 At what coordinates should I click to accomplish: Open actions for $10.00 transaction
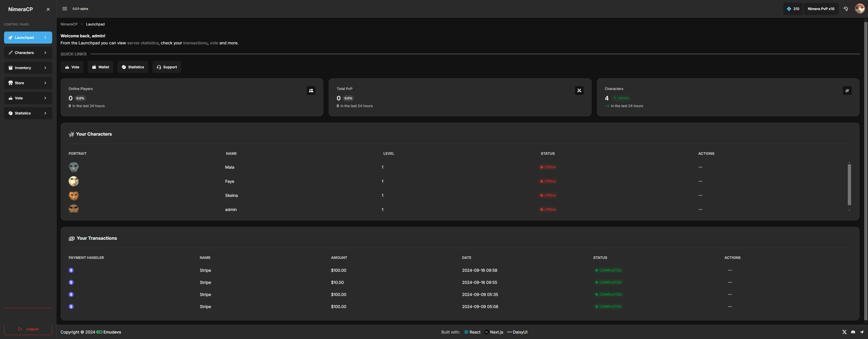(730, 283)
